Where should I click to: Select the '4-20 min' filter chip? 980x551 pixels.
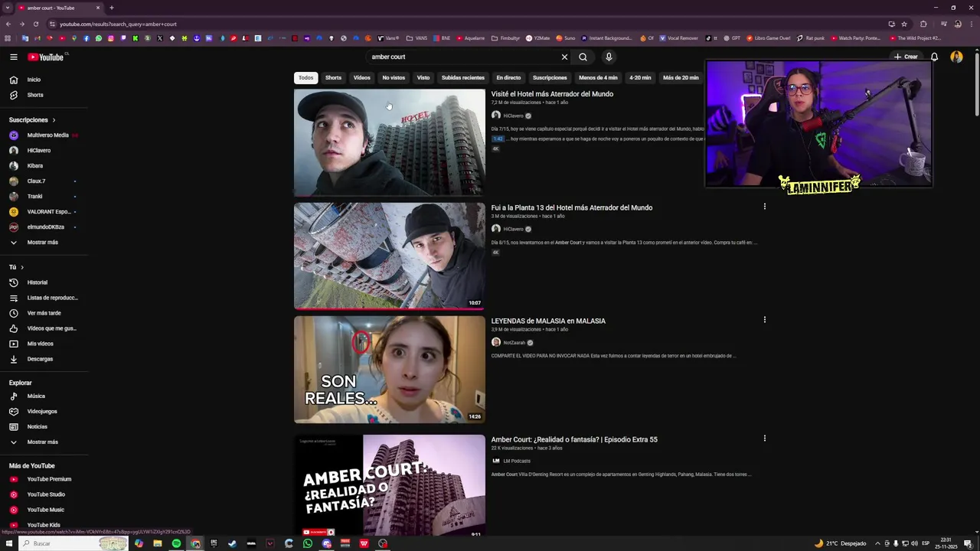coord(640,77)
